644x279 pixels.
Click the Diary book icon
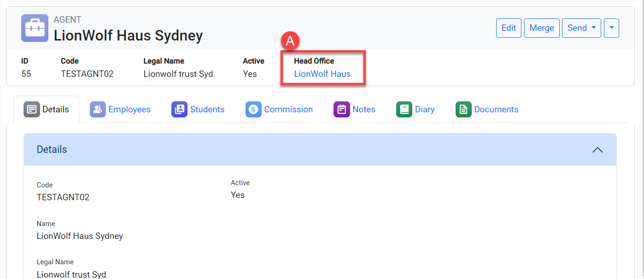[404, 110]
